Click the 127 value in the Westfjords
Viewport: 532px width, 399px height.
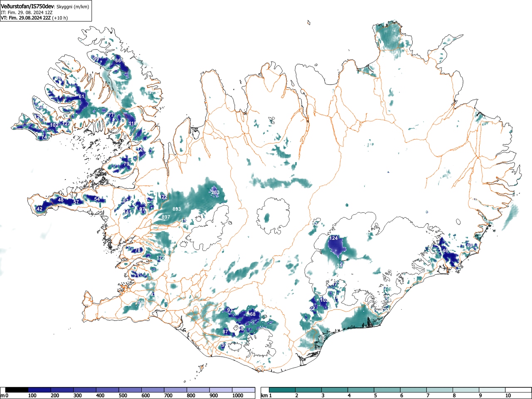point(66,124)
